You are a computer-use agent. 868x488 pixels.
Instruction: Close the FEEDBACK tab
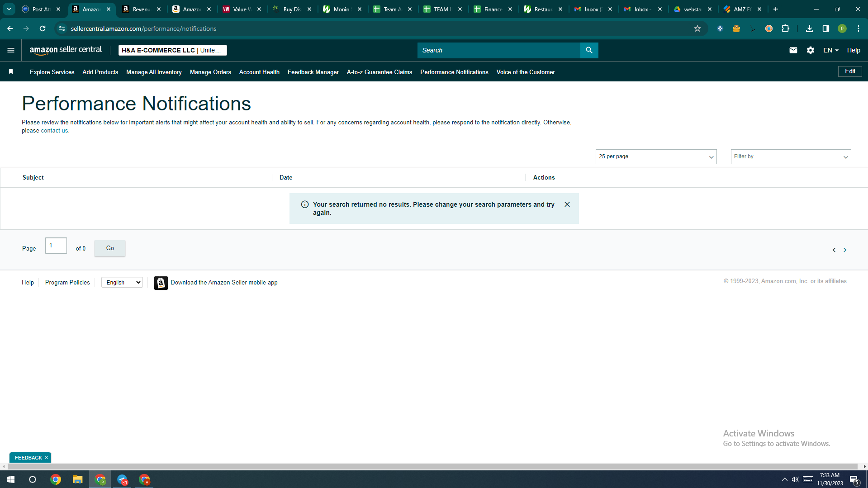point(46,458)
